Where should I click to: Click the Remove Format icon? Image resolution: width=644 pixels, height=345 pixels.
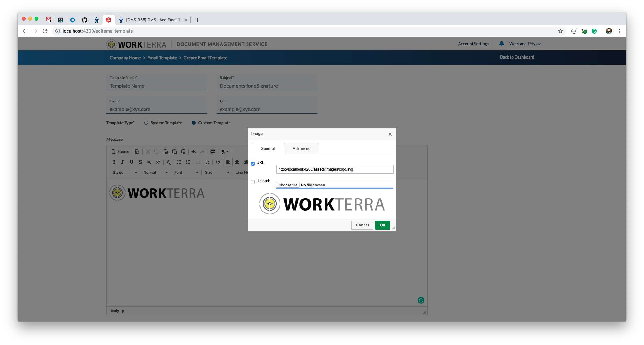click(x=169, y=162)
